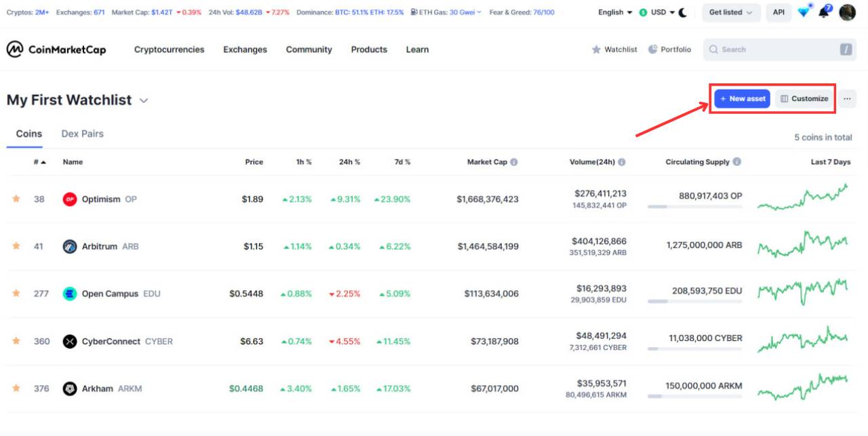Unstar Open Campus from the watchlist
Viewport: 868px width, 436px height.
[16, 293]
